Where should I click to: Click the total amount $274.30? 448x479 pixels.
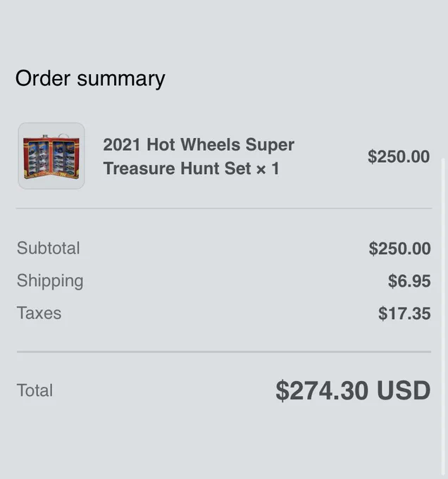322,390
